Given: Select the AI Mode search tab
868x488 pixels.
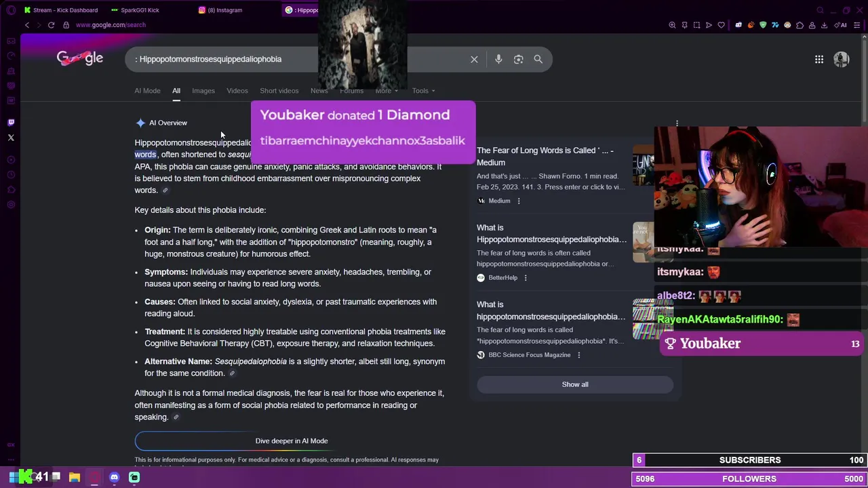Looking at the screenshot, I should tap(147, 91).
